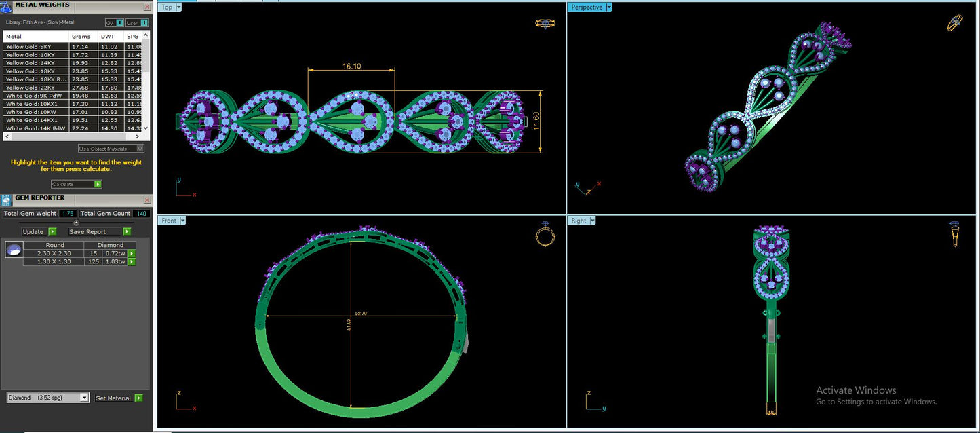Select the Yellow Gold:18KY R... row
The image size is (980, 433).
(73, 79)
